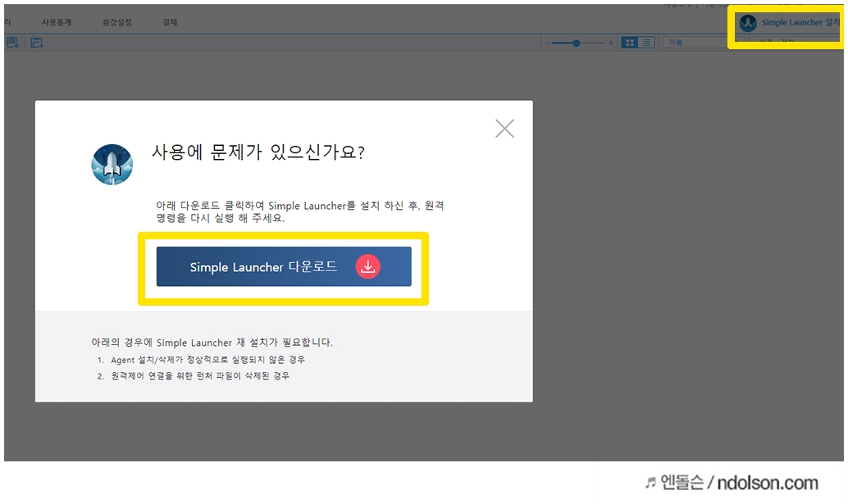
Task: Click the '사용에 문제가 있으신가요?' heading
Action: coord(258,152)
